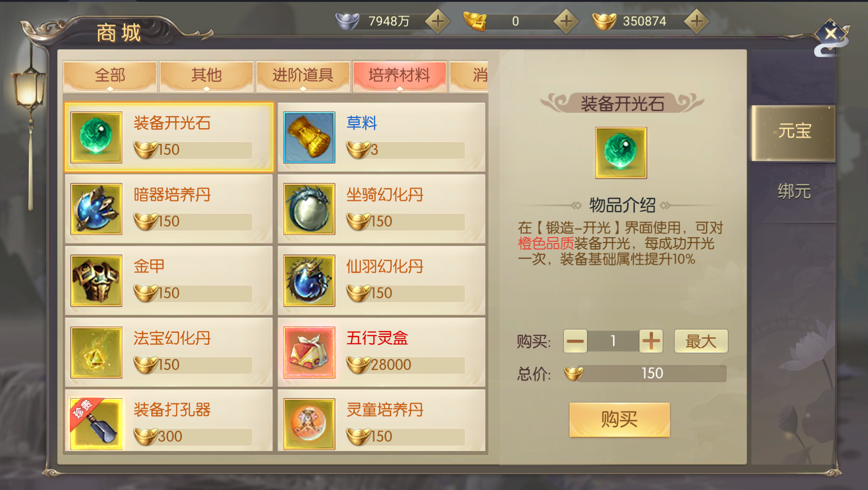Image resolution: width=868 pixels, height=490 pixels.
Task: Close the 商城 shop window
Action: (831, 34)
